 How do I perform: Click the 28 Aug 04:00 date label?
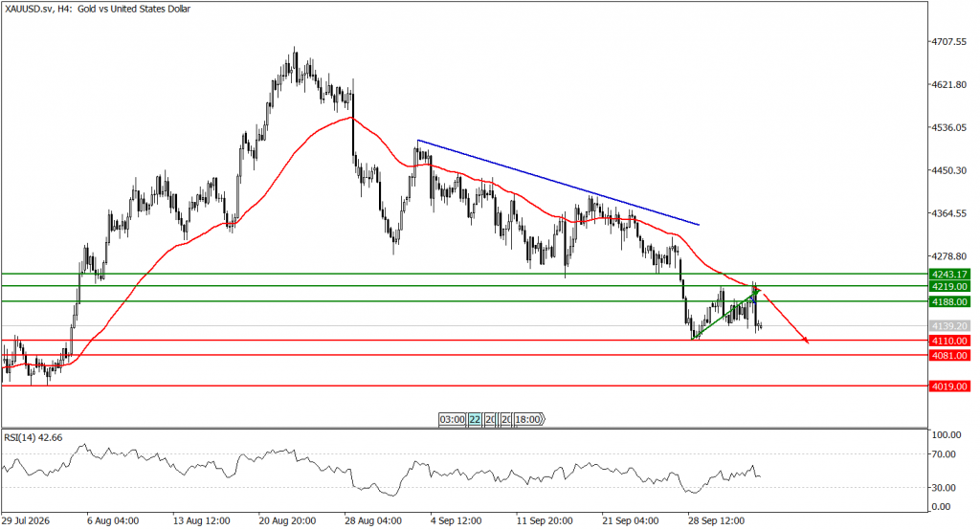pyautogui.click(x=373, y=520)
